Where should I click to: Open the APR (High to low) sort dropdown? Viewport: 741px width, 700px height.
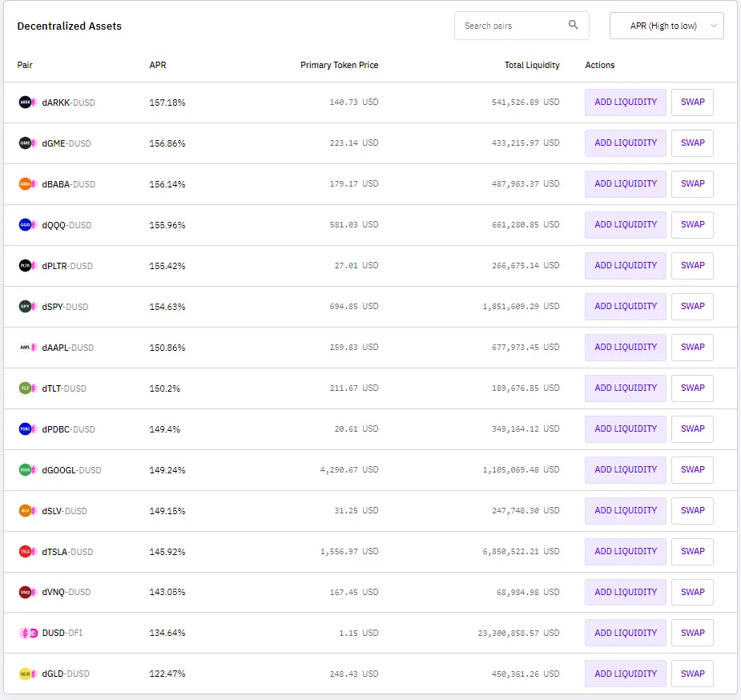tap(666, 26)
